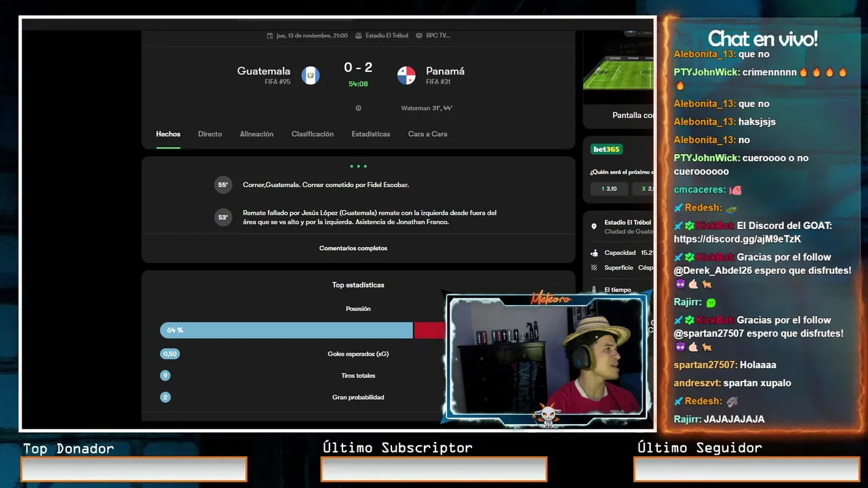Switch to the Clasificación tab

point(313,134)
